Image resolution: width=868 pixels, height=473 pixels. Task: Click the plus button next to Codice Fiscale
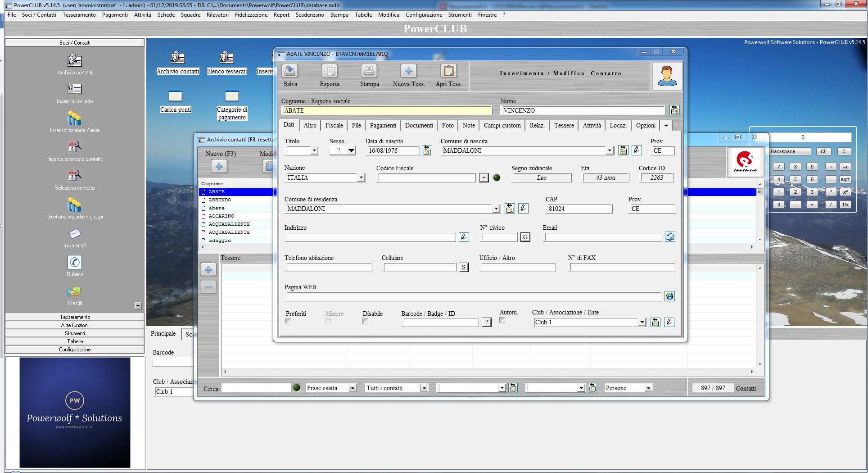[x=484, y=177]
